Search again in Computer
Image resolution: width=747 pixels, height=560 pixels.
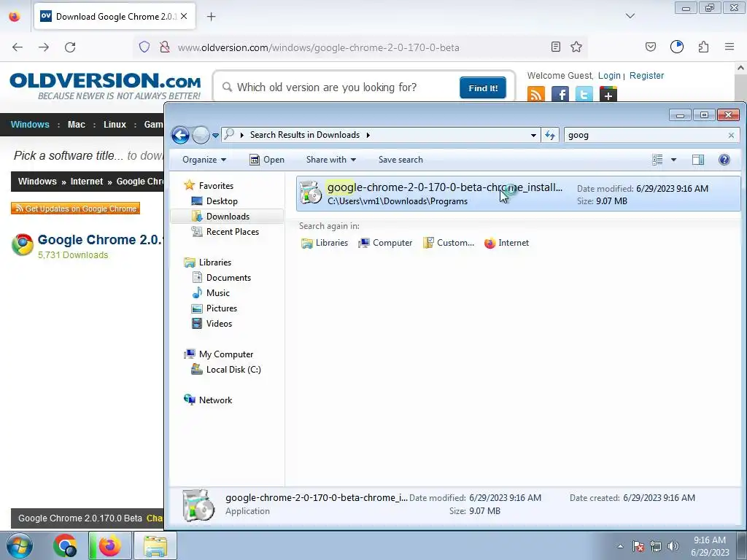[385, 243]
